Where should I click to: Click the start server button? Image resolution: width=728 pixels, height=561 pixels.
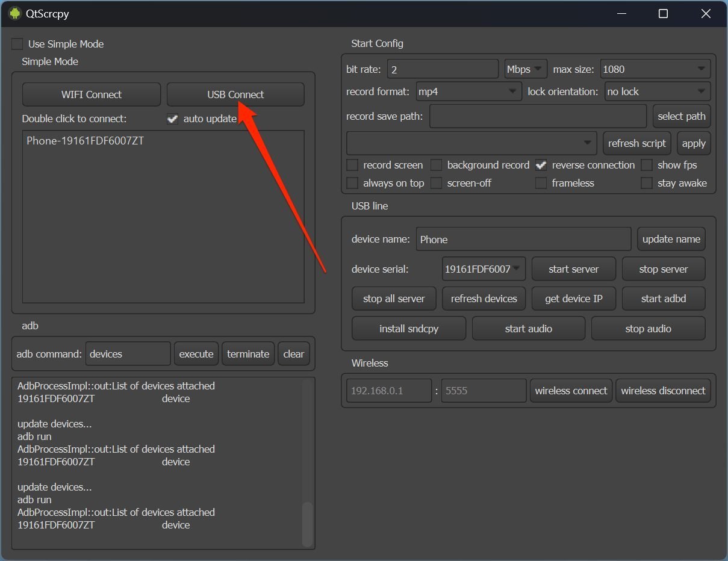574,269
